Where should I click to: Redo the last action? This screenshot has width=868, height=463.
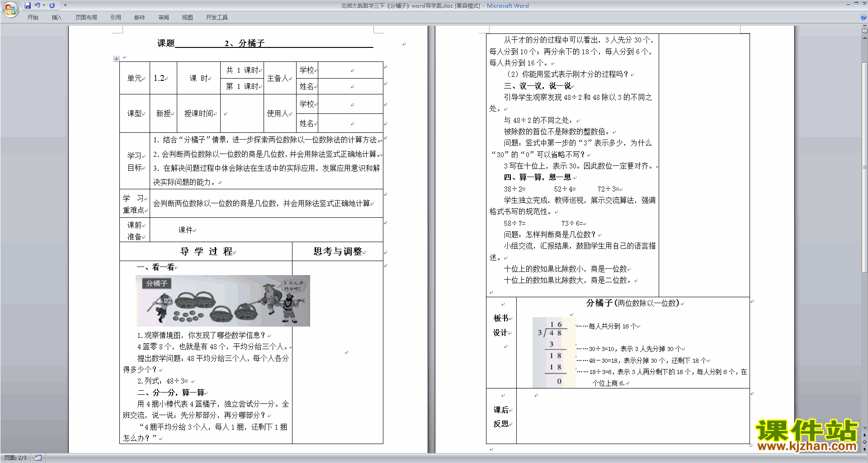click(52, 5)
